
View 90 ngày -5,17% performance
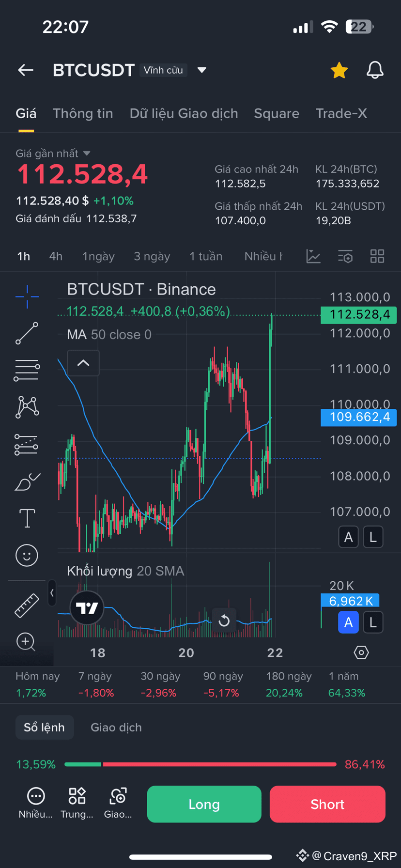click(x=223, y=684)
